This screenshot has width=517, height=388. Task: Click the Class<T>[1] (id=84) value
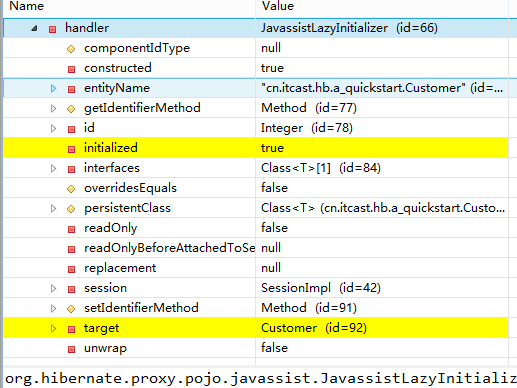[321, 168]
